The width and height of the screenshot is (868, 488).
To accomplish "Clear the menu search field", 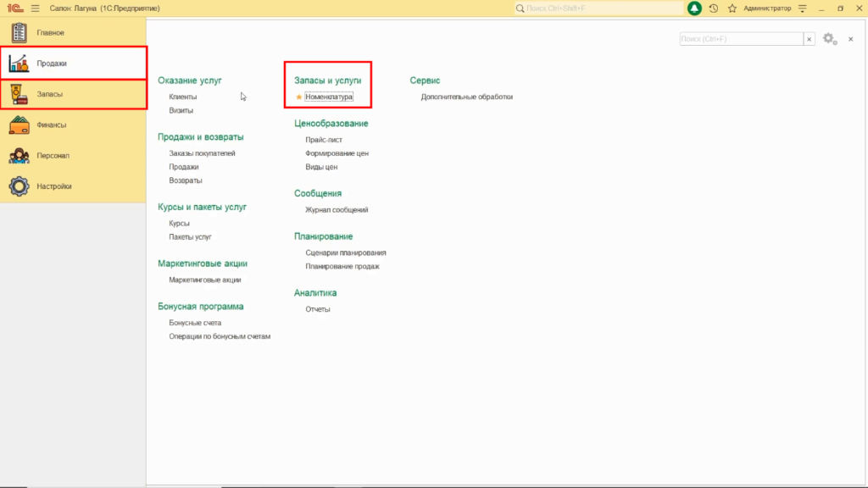I will pyautogui.click(x=809, y=39).
